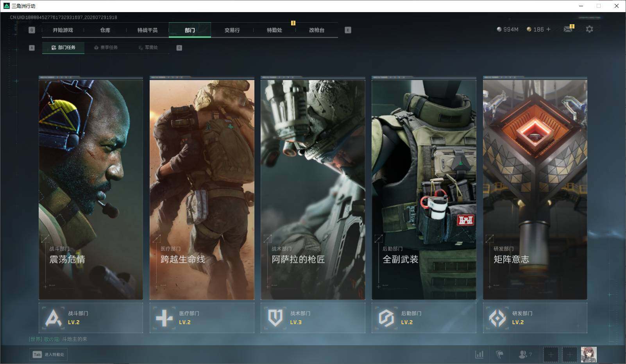The height and width of the screenshot is (364, 626).
Task: Click the logistics department hexagon emblem icon
Action: click(386, 318)
